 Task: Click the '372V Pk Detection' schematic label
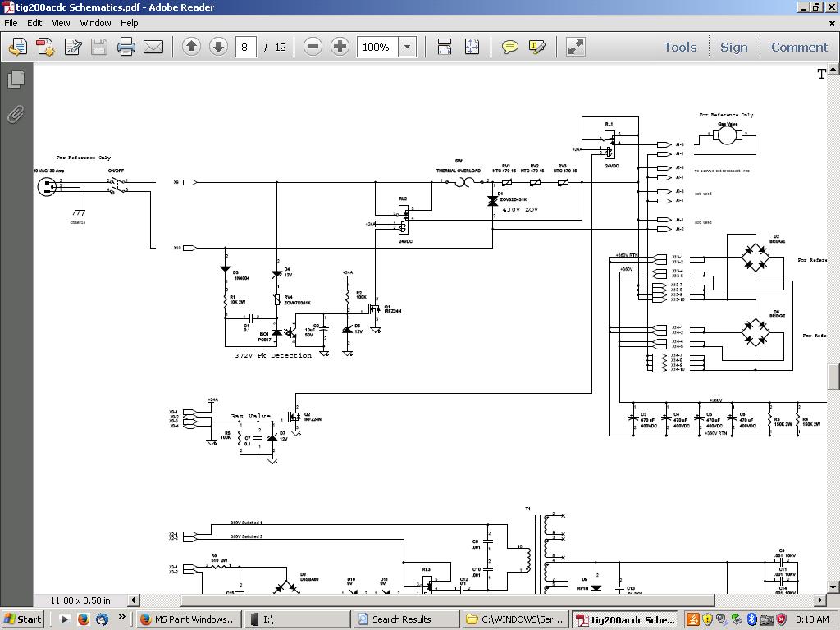(273, 355)
